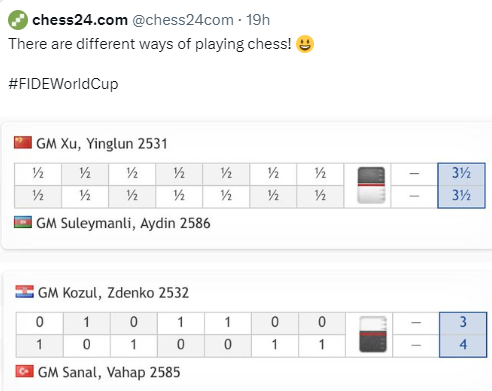Click the 19h tweet timestamp
The width and height of the screenshot is (492, 391).
[258, 20]
